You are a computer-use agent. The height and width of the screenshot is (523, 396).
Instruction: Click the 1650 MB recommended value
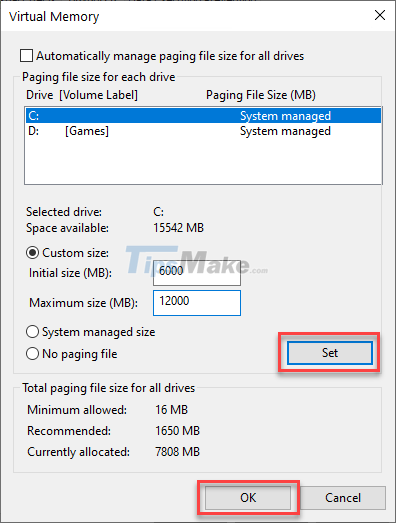[x=177, y=431]
